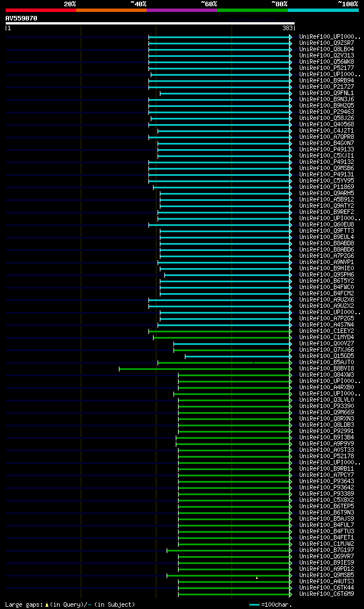Image resolution: width=364 pixels, height=609 pixels.
Task: Select the UniRef100_Q9ARH5 label
Action: [x=326, y=194]
